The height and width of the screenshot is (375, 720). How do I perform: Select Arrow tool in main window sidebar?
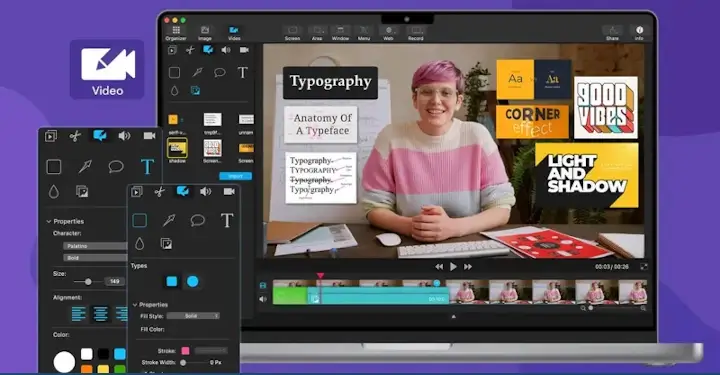[197, 73]
